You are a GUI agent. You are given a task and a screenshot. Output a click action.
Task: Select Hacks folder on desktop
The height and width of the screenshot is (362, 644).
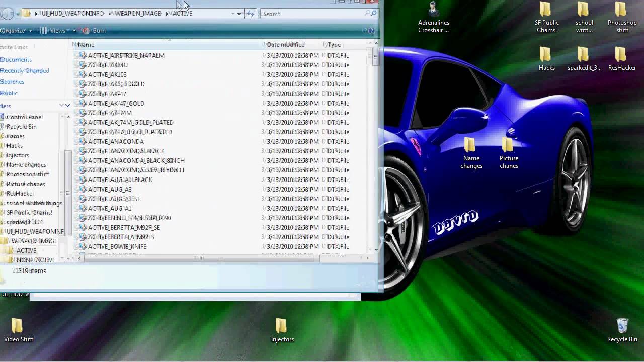546,59
